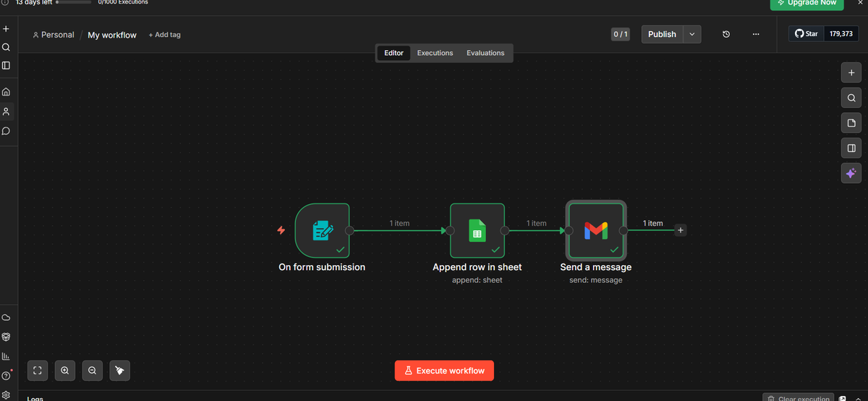Image resolution: width=868 pixels, height=401 pixels.
Task: Click the Publish button
Action: tap(662, 34)
